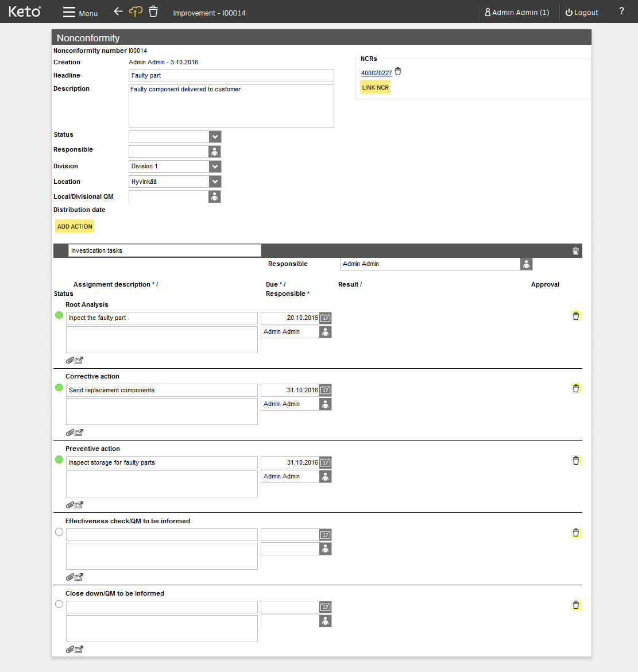
Task: Toggle the empty status circle of Effectiveness check
Action: tap(59, 532)
